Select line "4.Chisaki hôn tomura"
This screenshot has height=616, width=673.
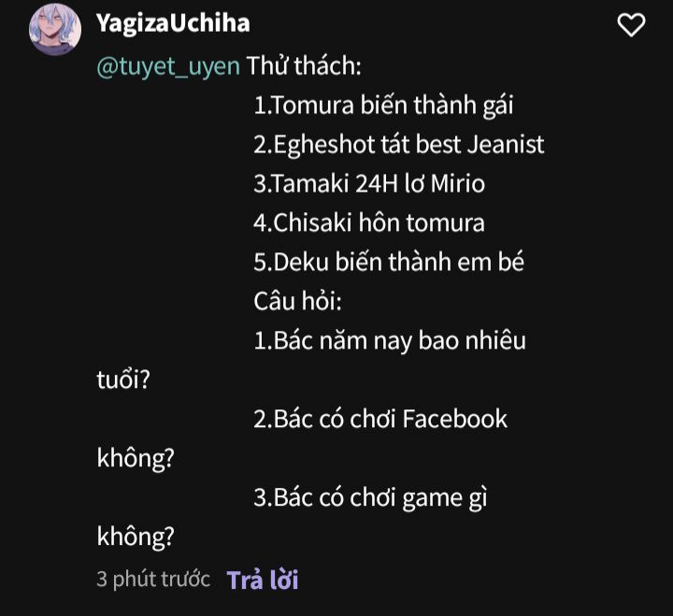click(x=369, y=222)
